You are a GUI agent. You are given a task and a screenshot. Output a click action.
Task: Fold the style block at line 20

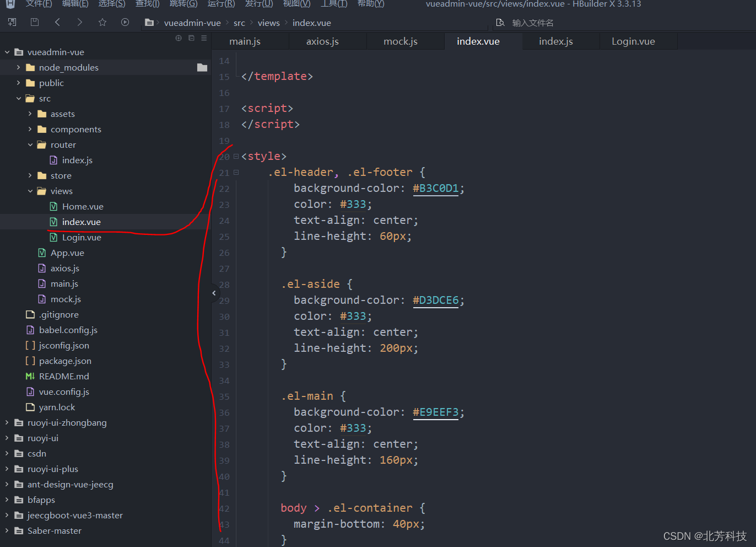click(x=236, y=157)
